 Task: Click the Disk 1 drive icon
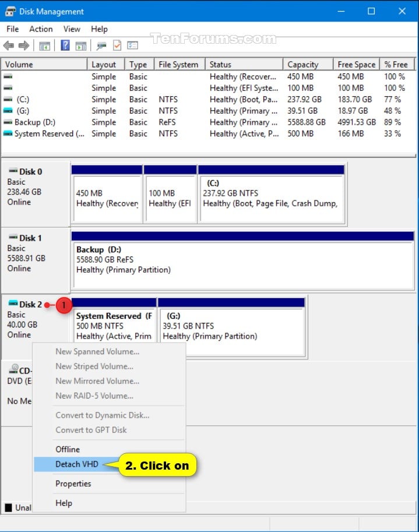pos(13,237)
